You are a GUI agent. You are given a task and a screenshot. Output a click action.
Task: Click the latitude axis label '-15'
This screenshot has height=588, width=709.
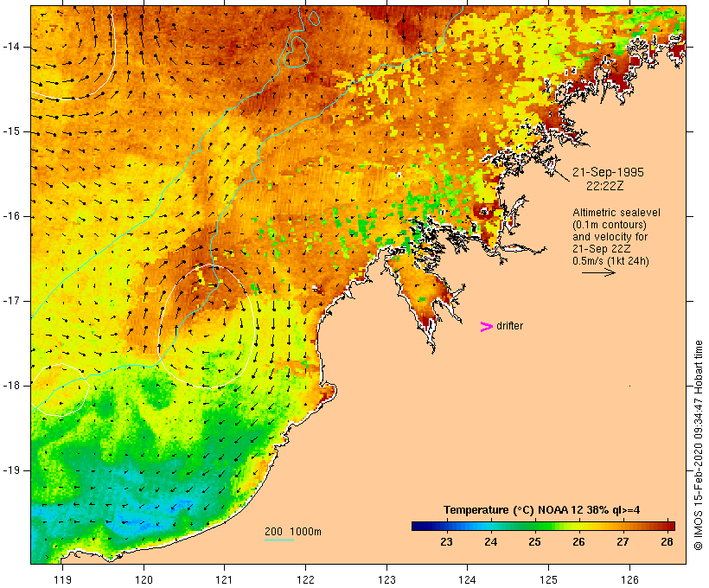pos(11,131)
